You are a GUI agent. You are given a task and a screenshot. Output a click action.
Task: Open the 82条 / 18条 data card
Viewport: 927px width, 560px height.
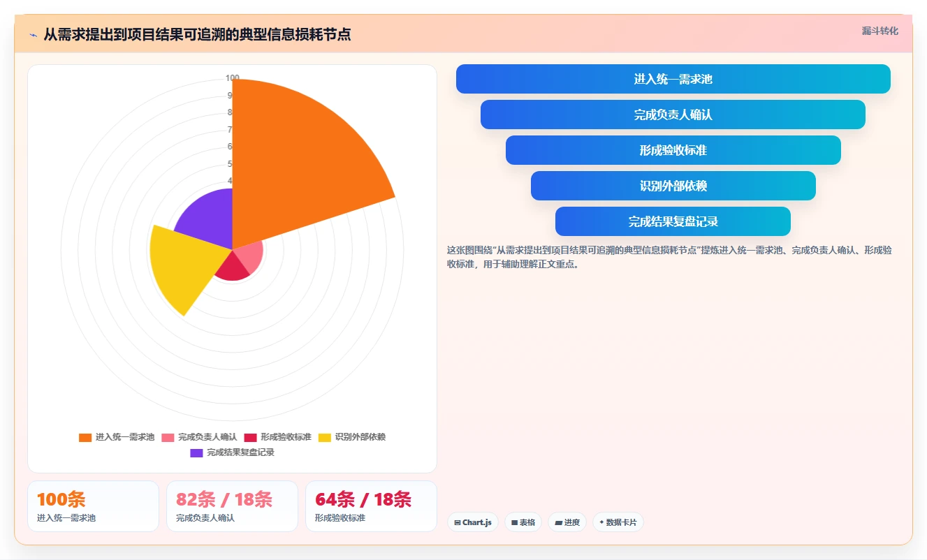pyautogui.click(x=232, y=506)
